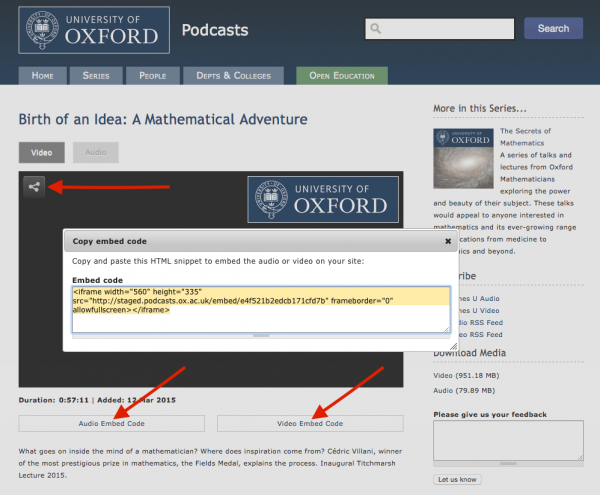Viewport: 600px width, 495px height.
Task: Click the Video Embed Code button
Action: click(x=310, y=423)
